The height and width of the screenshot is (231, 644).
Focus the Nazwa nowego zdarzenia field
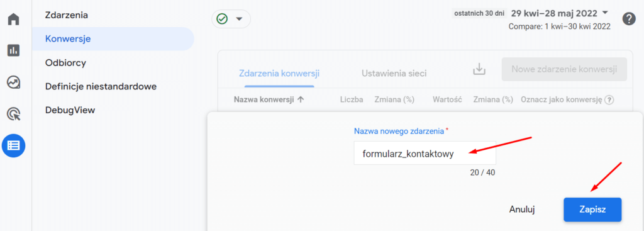(425, 154)
